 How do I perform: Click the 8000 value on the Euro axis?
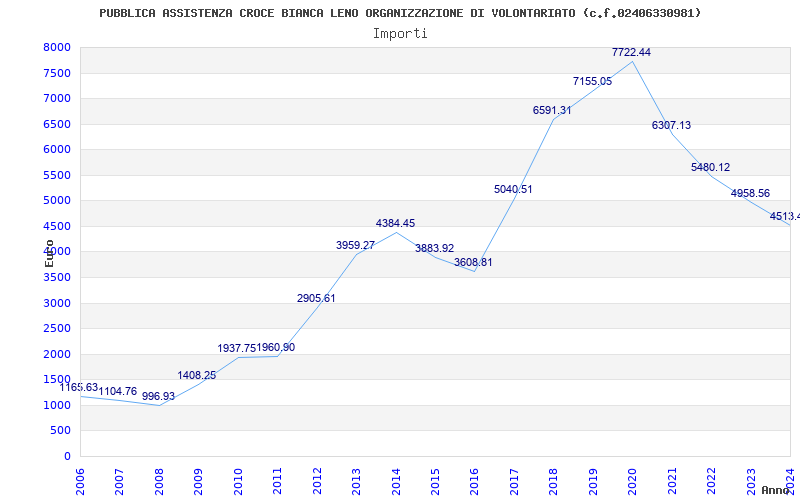point(57,47)
